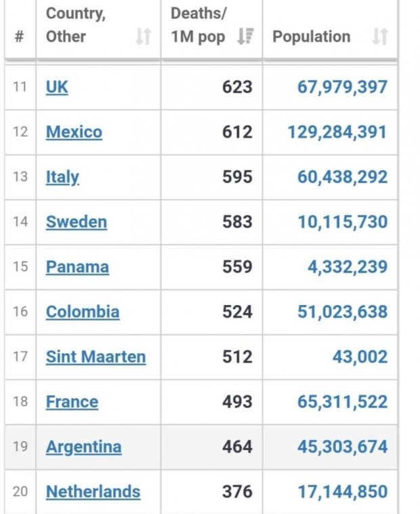This screenshot has height=514, width=420.
Task: Open the Italy country link
Action: [x=62, y=178]
